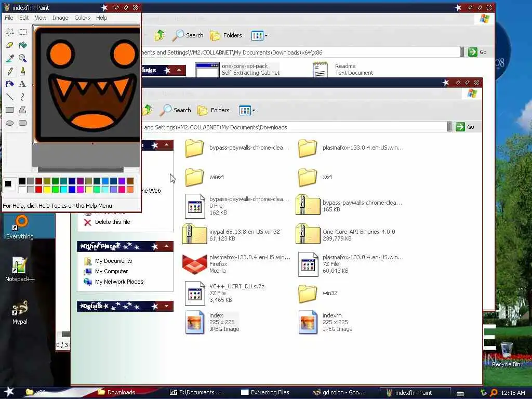Select the index JPEG image thumbnail
This screenshot has height=399, width=532.
point(194,322)
